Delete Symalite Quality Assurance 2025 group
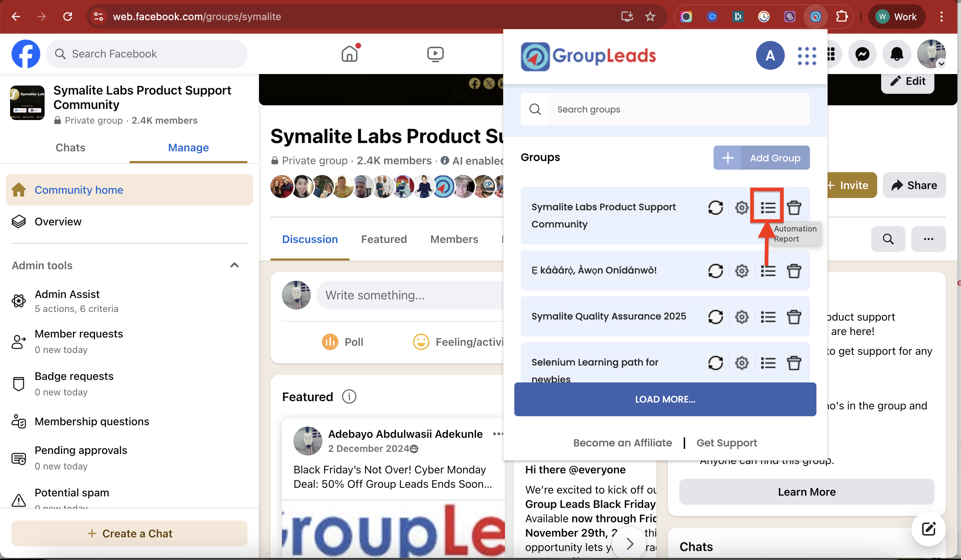 click(794, 317)
